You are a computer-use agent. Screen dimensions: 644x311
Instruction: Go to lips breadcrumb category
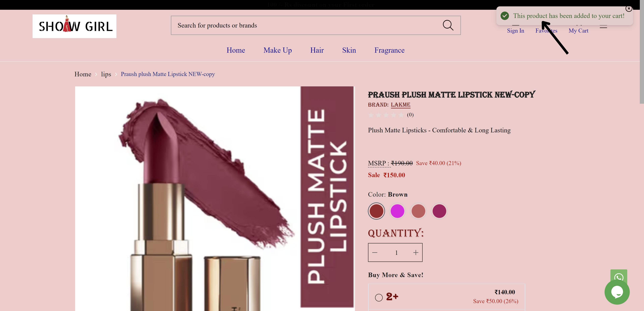(x=106, y=74)
